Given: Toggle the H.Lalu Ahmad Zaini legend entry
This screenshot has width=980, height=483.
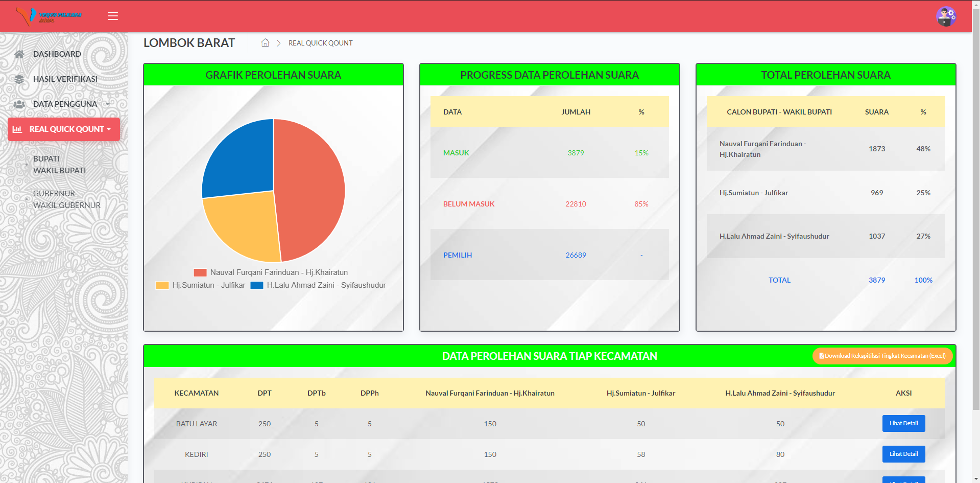Looking at the screenshot, I should (318, 285).
